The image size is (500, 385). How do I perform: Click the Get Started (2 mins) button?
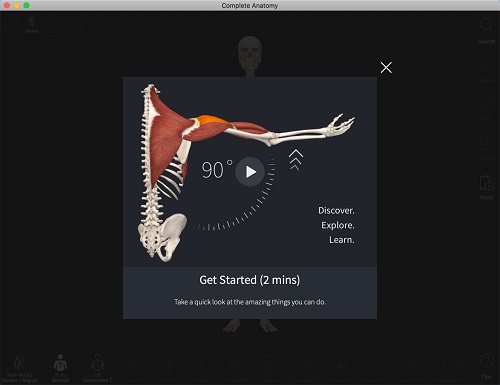tap(250, 280)
